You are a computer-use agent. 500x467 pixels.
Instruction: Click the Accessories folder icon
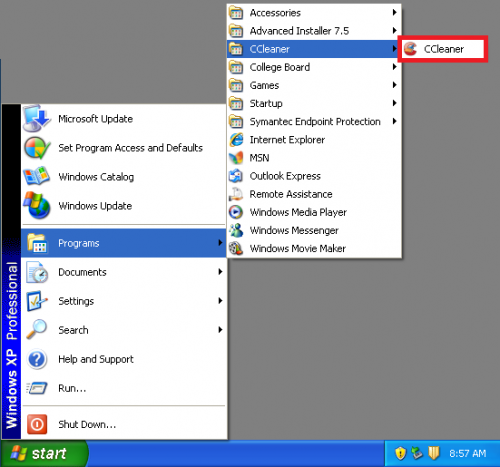tap(236, 13)
